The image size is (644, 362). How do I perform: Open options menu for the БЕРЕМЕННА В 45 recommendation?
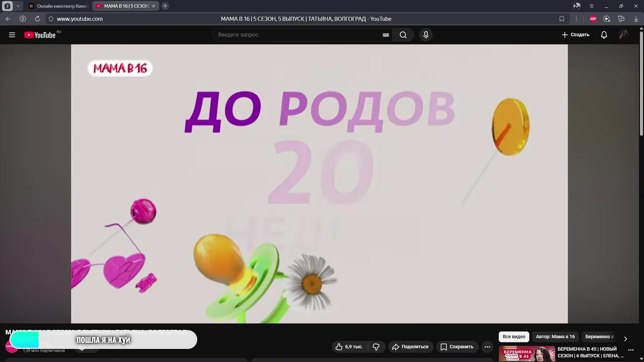631,350
